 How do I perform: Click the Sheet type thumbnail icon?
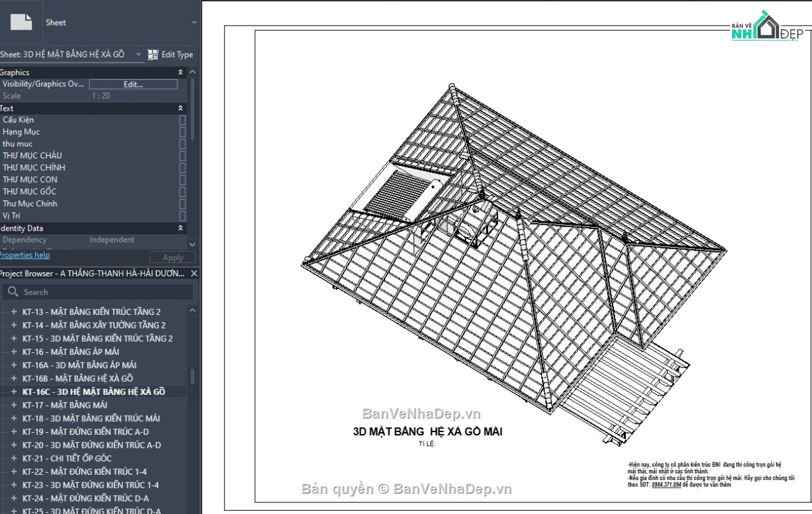click(21, 22)
